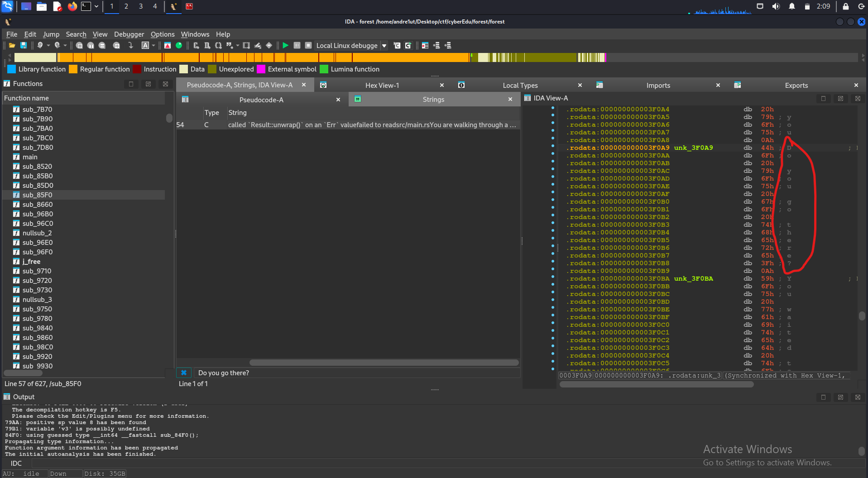Click the Library function color swatch

tap(12, 69)
